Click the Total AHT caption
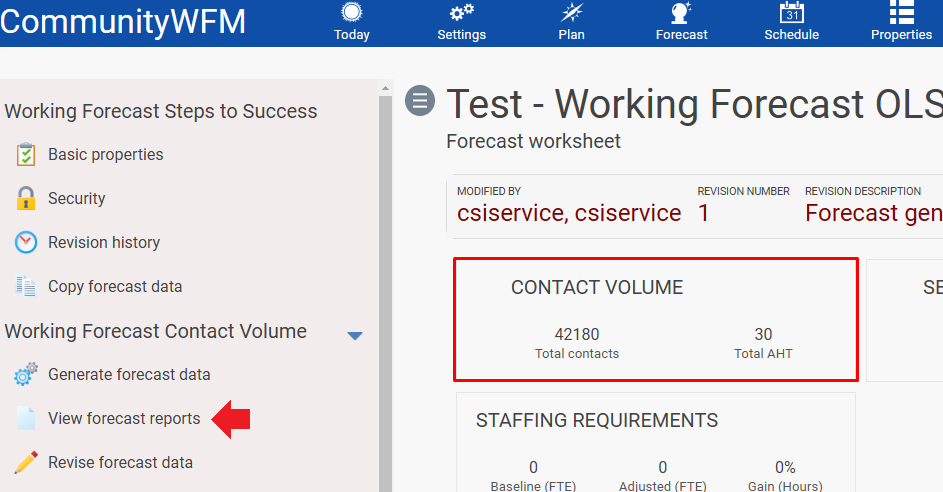 [x=763, y=354]
